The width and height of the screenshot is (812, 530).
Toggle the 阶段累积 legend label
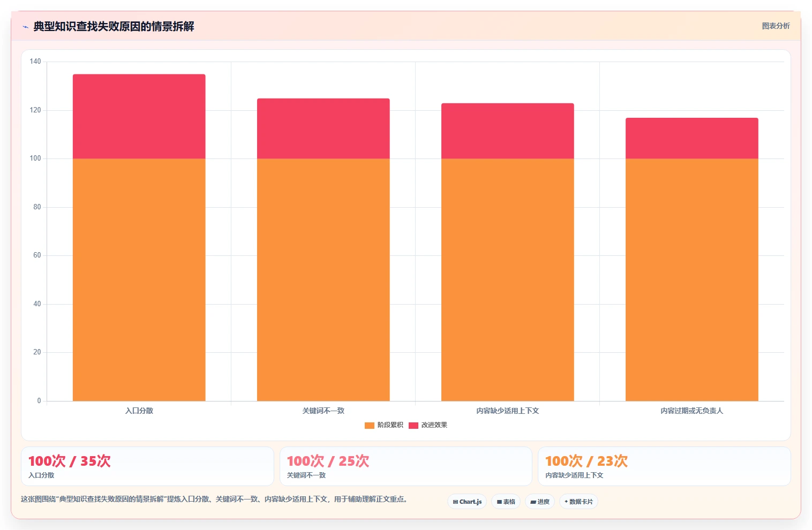tap(390, 425)
